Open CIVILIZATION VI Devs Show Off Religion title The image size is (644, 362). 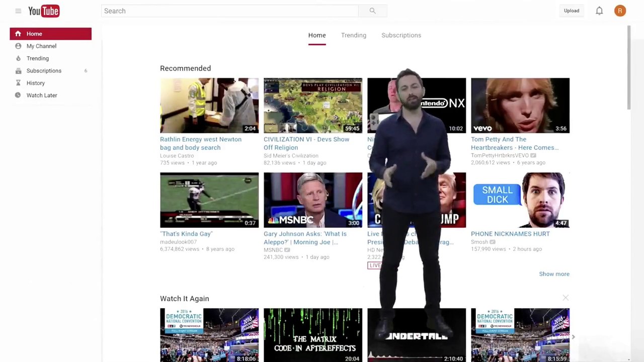point(306,143)
